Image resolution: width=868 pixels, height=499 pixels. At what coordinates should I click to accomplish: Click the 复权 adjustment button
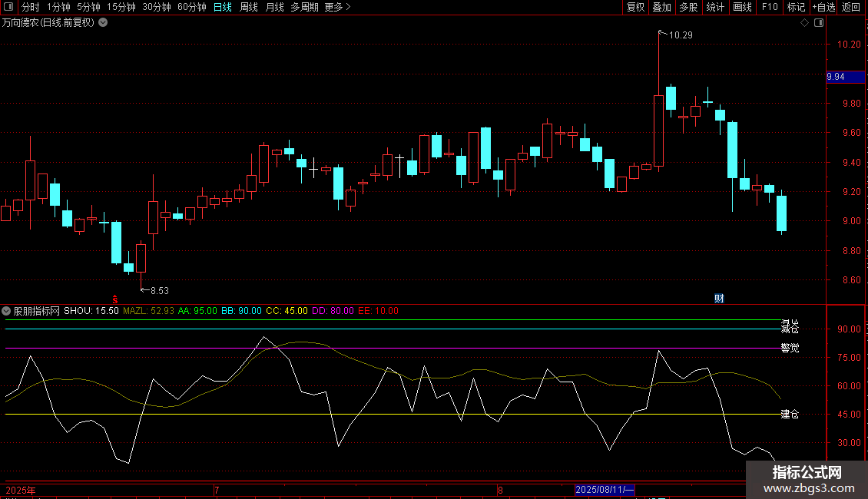click(x=635, y=7)
